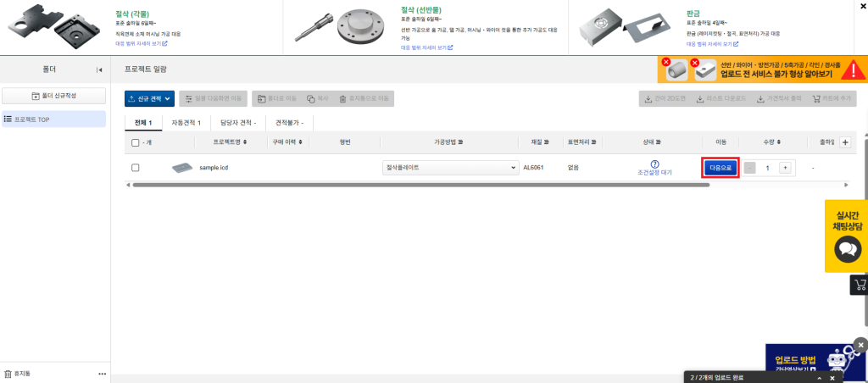The height and width of the screenshot is (383, 868).
Task: Open more options next to 휴지통
Action: 103,374
